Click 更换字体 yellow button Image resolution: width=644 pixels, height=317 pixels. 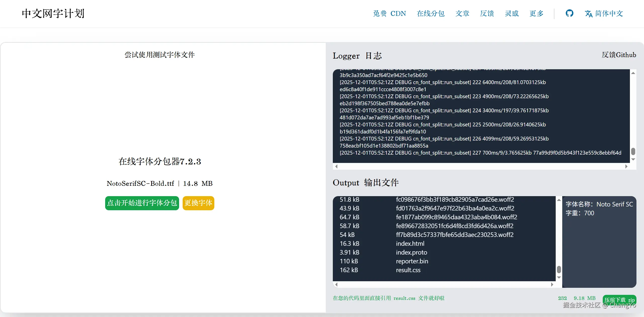pos(198,203)
